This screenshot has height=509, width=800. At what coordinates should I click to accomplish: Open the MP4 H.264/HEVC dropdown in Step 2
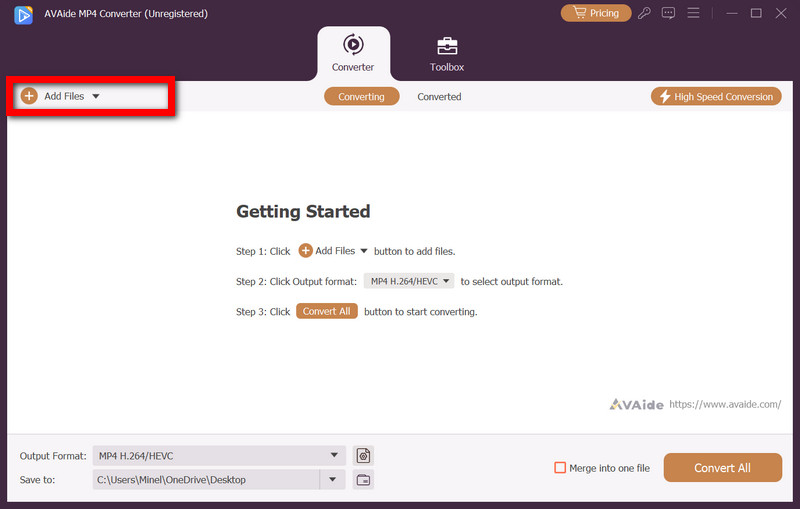click(409, 281)
